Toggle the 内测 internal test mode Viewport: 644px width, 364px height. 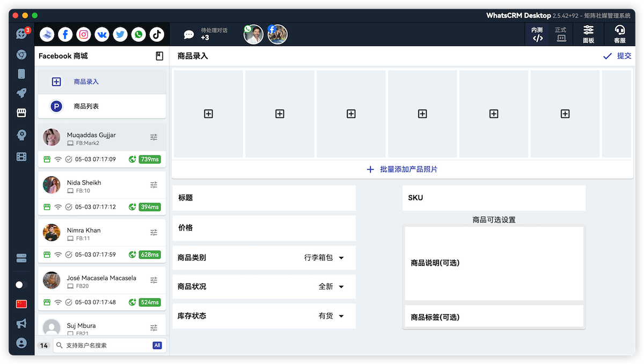(537, 33)
